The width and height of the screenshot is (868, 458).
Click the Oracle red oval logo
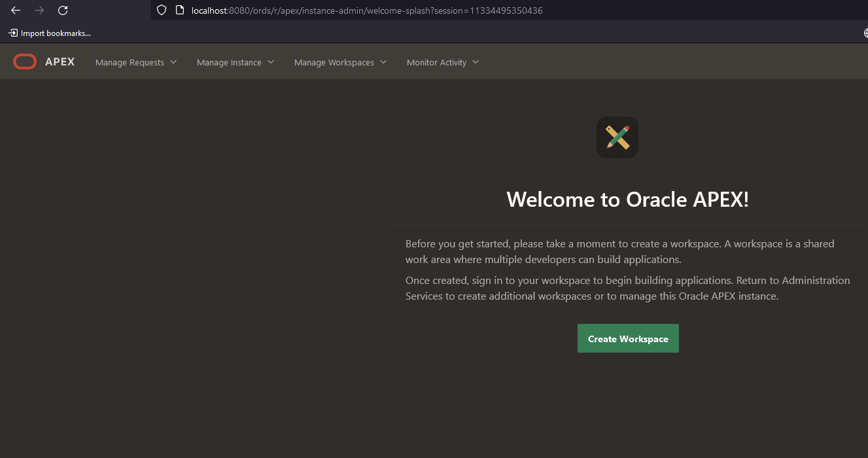(25, 62)
